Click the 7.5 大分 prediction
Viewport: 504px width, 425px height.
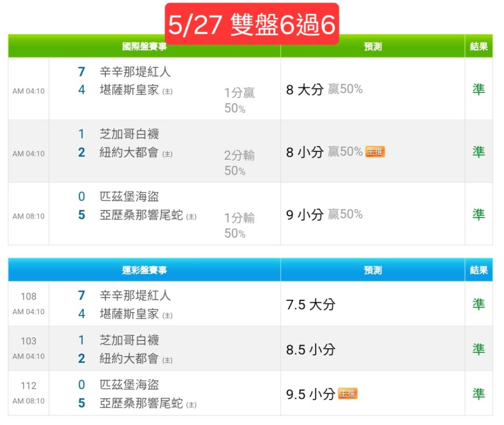click(x=310, y=305)
